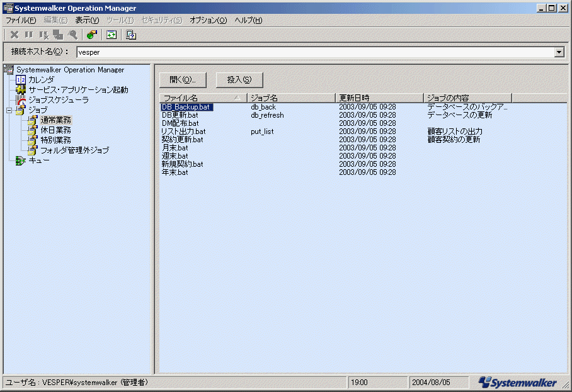Collapse the ジョブ tree node
572x392 pixels.
click(9, 110)
